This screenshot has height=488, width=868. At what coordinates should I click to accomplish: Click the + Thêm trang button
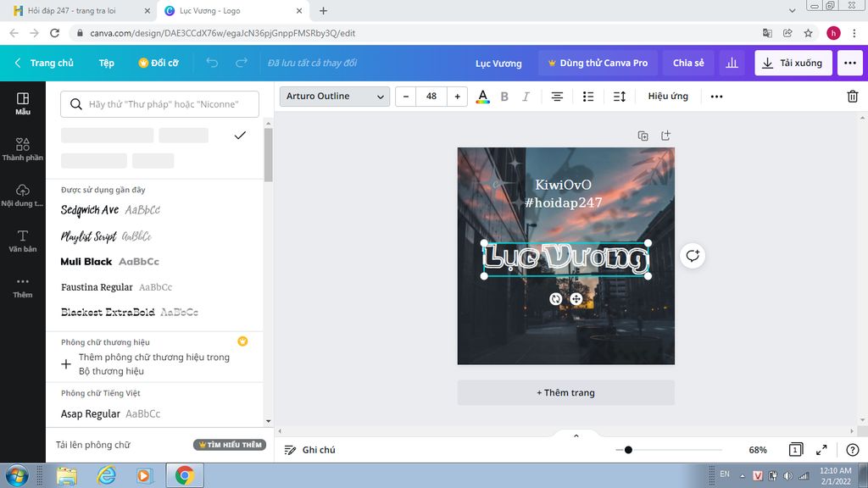tap(565, 392)
